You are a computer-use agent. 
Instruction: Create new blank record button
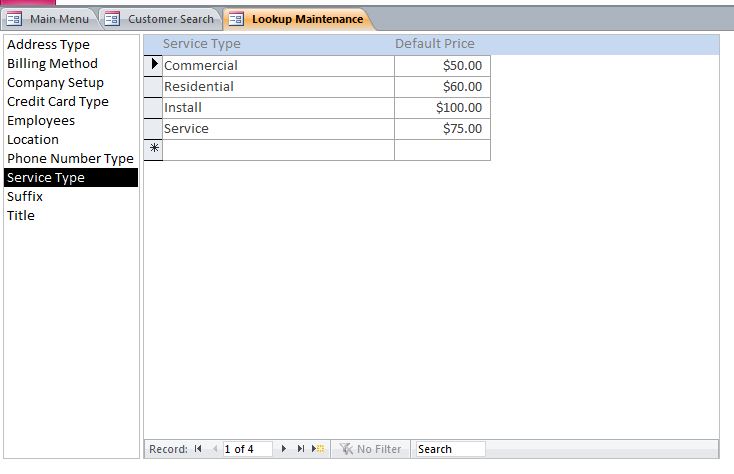(318, 449)
